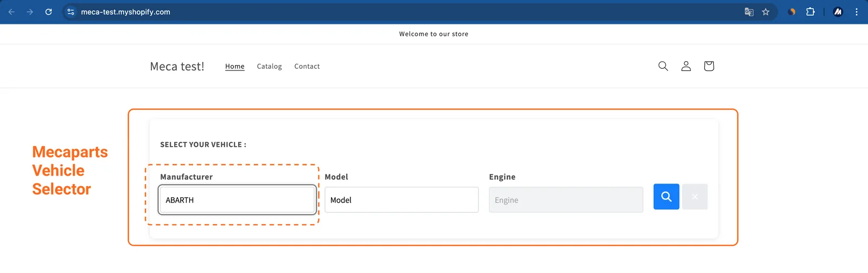Select the Home navigation link
Image resolution: width=868 pixels, height=273 pixels.
[x=235, y=66]
